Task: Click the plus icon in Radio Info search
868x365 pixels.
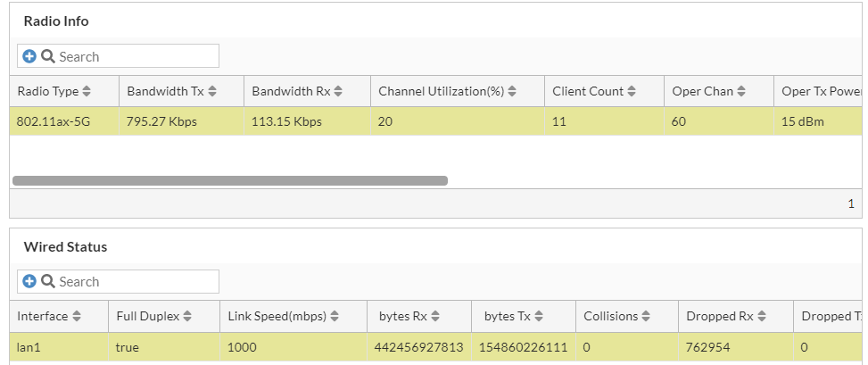Action: (29, 56)
